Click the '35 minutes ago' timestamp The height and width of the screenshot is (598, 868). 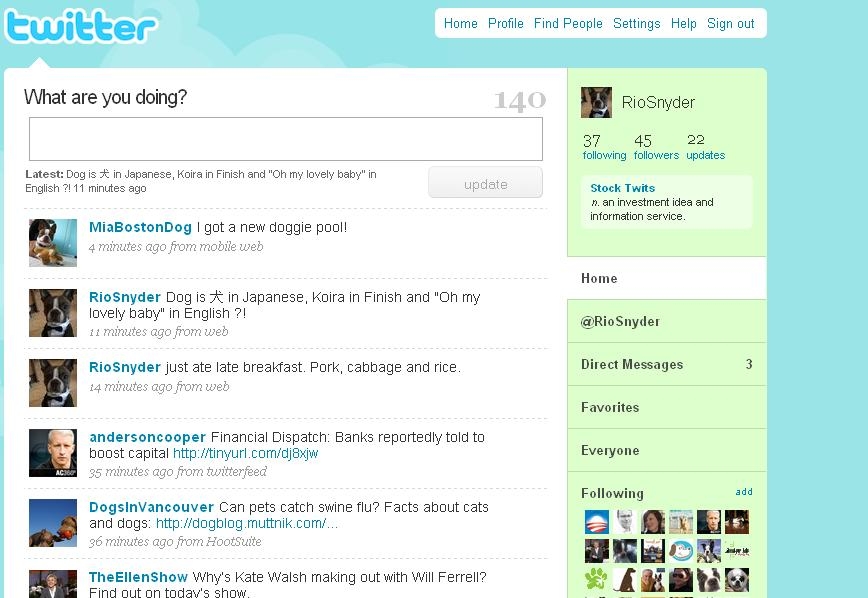(x=131, y=472)
